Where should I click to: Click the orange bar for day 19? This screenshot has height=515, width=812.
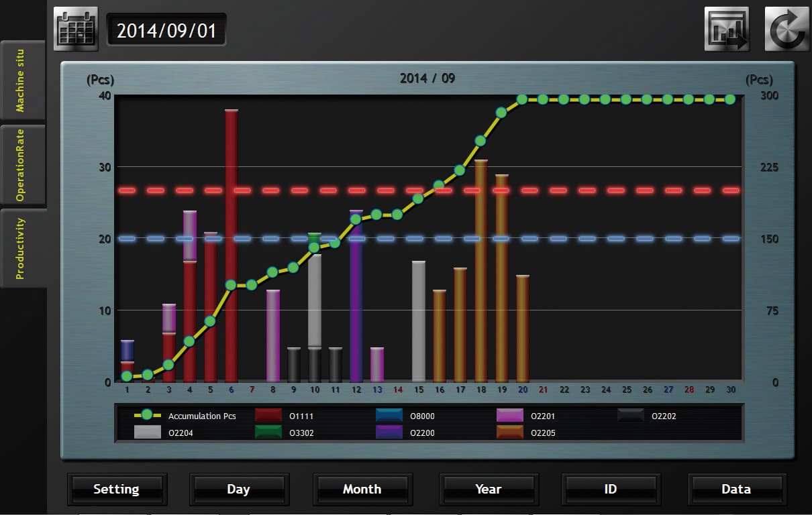tap(502, 278)
